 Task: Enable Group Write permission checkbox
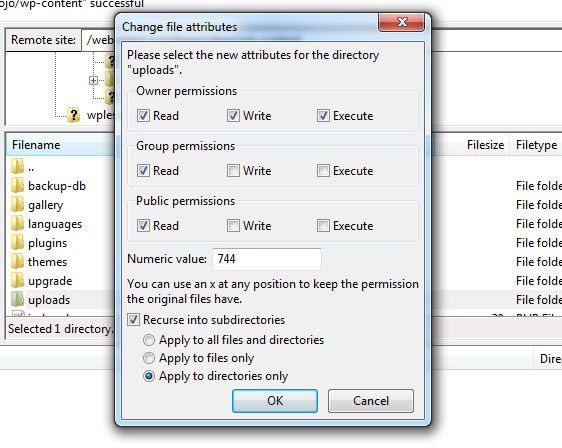tap(233, 171)
